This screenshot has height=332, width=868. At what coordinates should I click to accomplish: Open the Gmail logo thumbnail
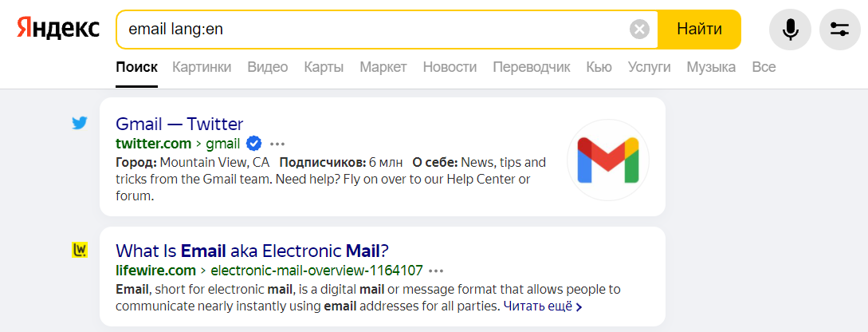[608, 160]
